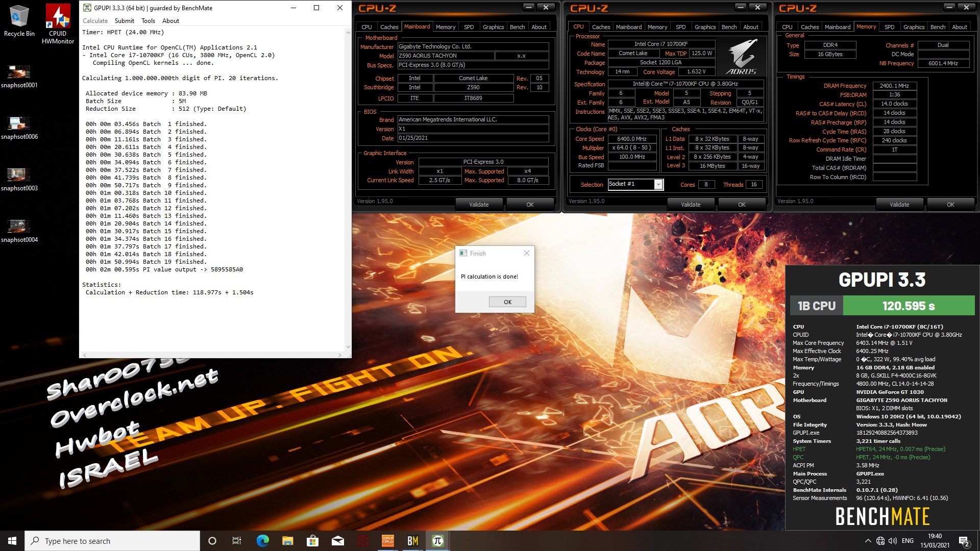The height and width of the screenshot is (551, 980).
Task: Click GPUPI horizontal scrollbar right arrow
Action: point(340,355)
